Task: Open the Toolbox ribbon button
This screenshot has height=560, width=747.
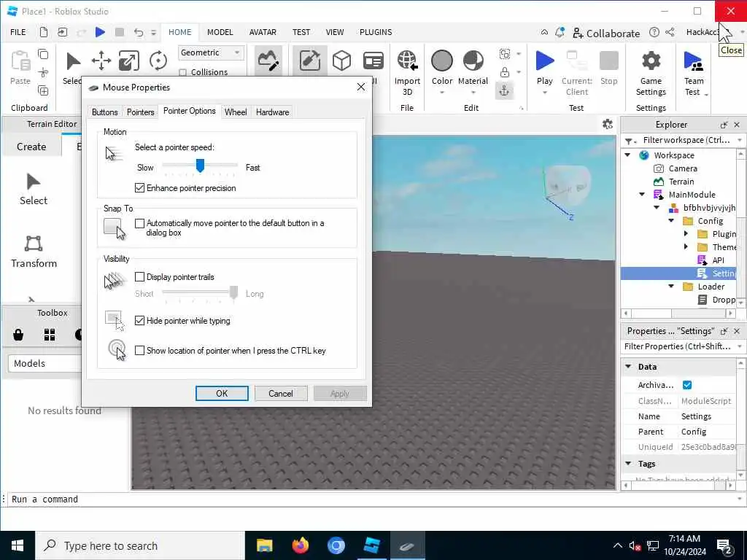Action: pos(309,61)
